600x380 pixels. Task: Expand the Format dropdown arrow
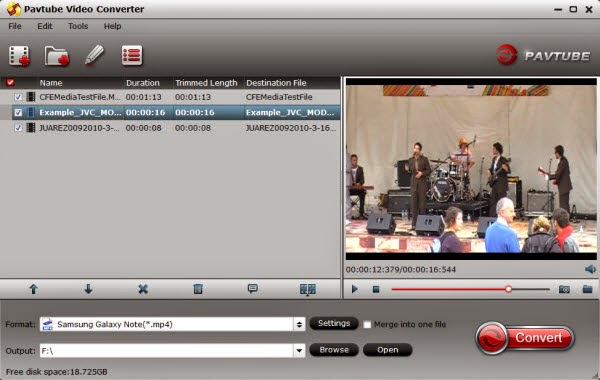point(299,325)
